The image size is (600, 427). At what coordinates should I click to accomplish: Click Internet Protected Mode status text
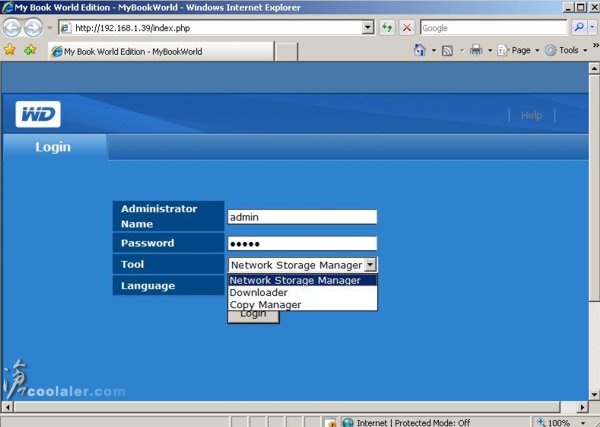413,423
